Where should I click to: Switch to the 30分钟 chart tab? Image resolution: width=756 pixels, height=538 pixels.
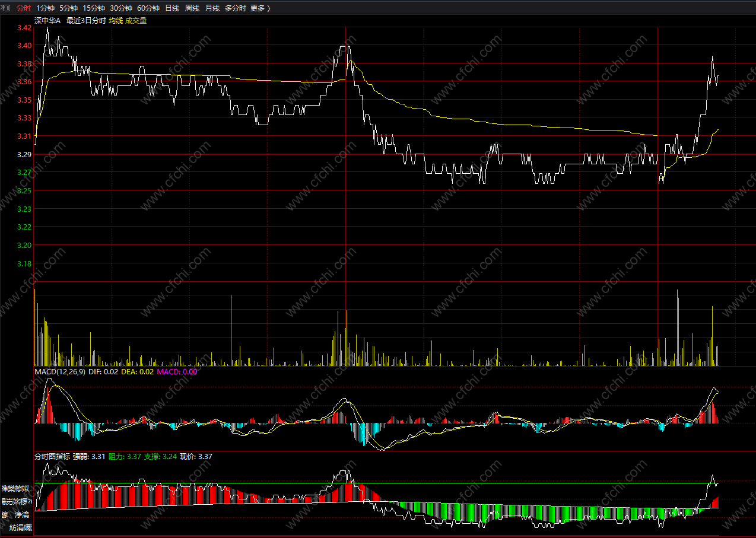tap(121, 8)
